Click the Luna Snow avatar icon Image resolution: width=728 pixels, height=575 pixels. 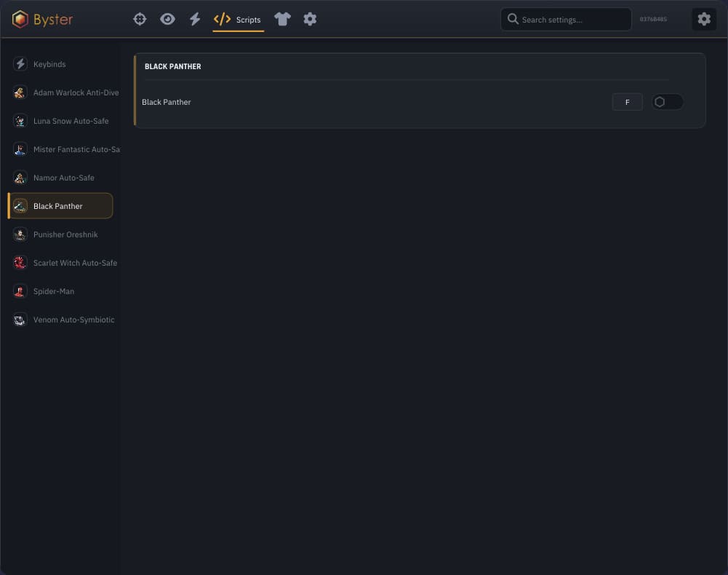pyautogui.click(x=20, y=121)
